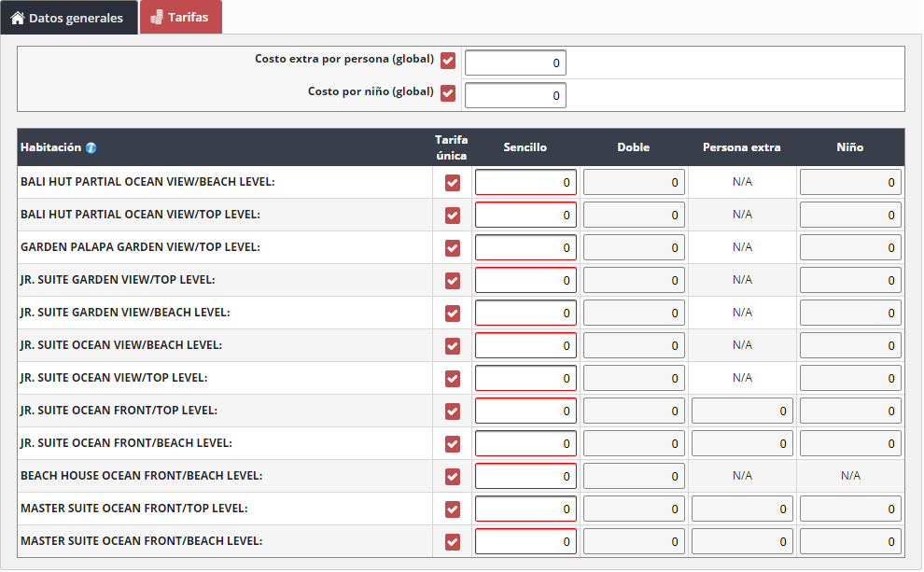Click Doble field for Jr. Suite Garden View/Beach
The height and width of the screenshot is (572, 924).
[634, 314]
